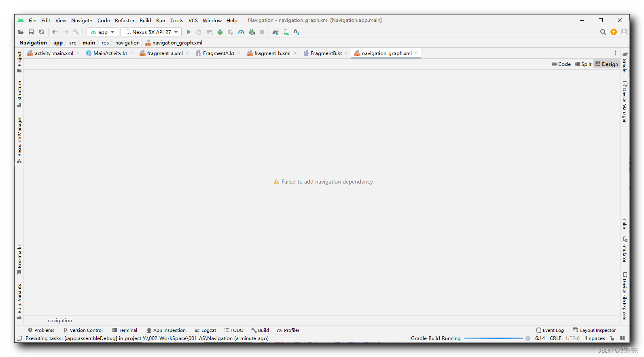This screenshot has width=644, height=357.
Task: Open the Profile app gauge icon
Action: (x=241, y=32)
